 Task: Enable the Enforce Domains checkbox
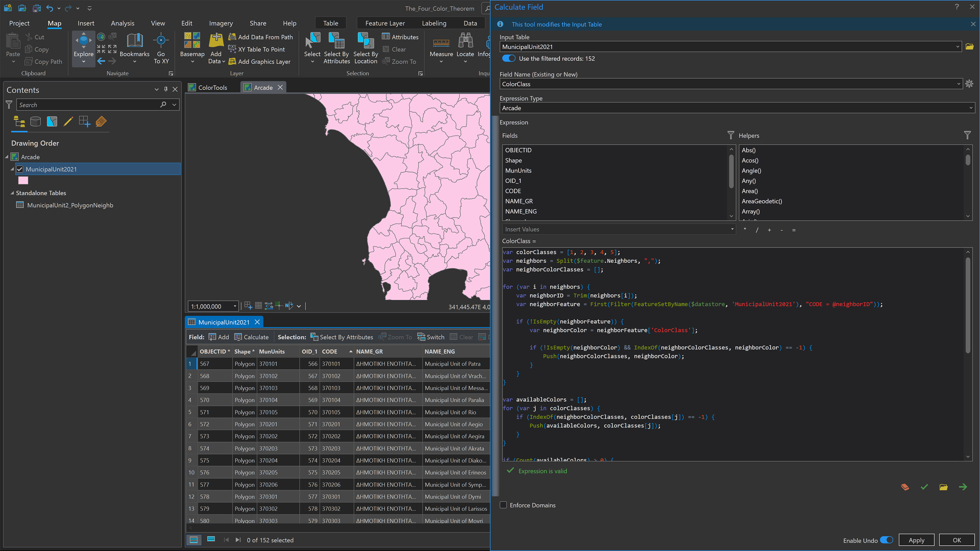coord(503,505)
